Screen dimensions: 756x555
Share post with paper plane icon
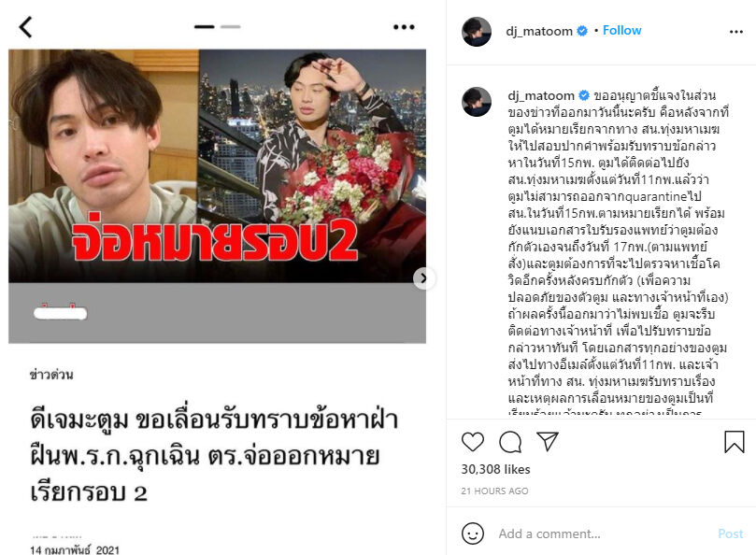click(x=548, y=441)
